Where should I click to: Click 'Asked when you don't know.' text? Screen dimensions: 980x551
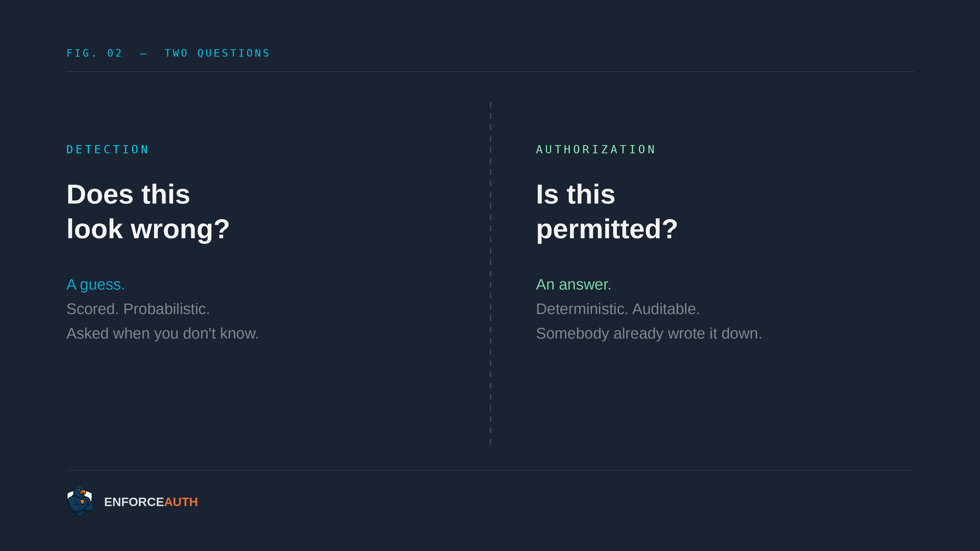coord(162,334)
